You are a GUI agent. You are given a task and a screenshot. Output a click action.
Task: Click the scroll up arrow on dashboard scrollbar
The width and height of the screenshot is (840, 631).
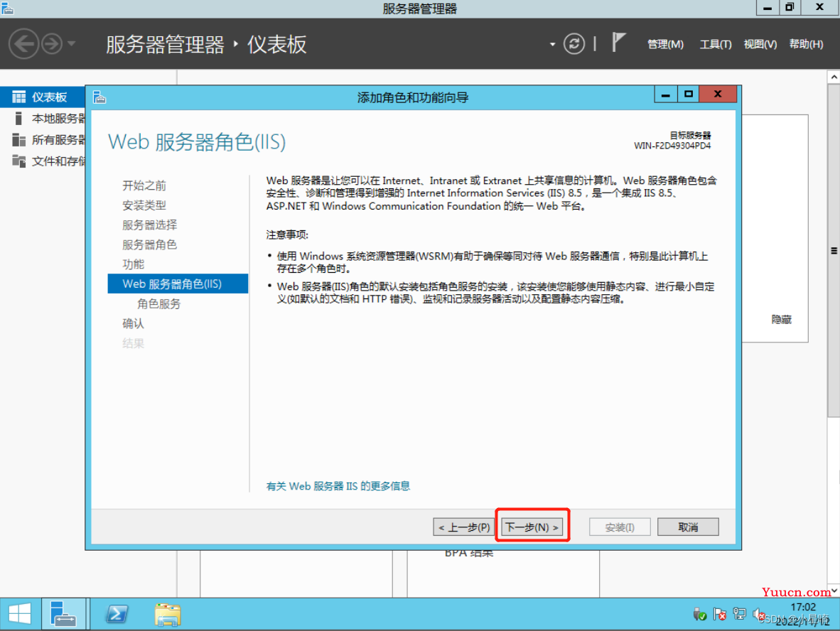[834, 77]
